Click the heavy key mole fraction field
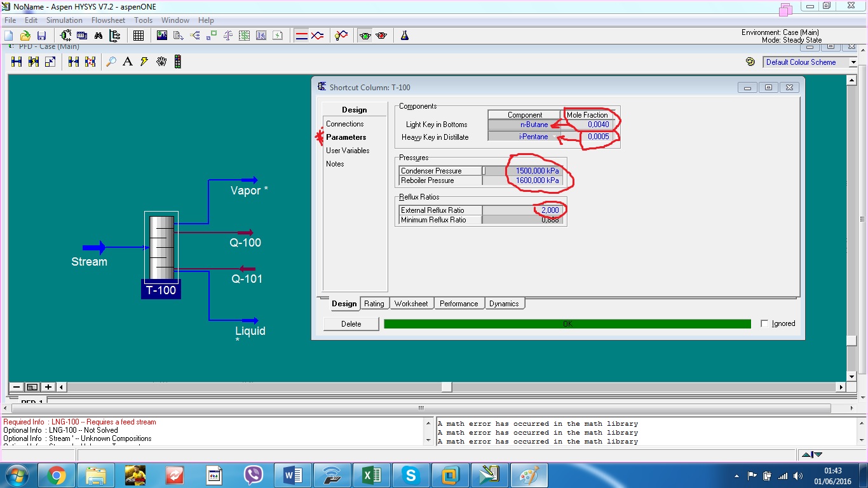This screenshot has height=488, width=868. point(588,137)
